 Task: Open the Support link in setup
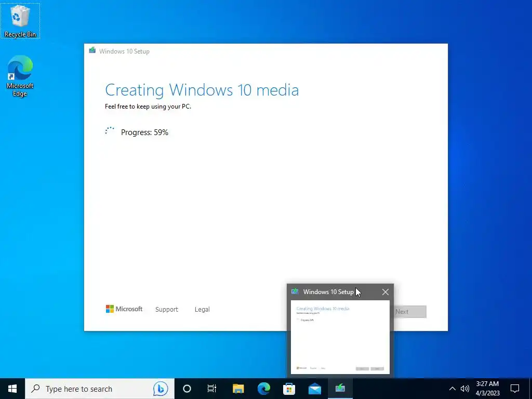(x=167, y=310)
